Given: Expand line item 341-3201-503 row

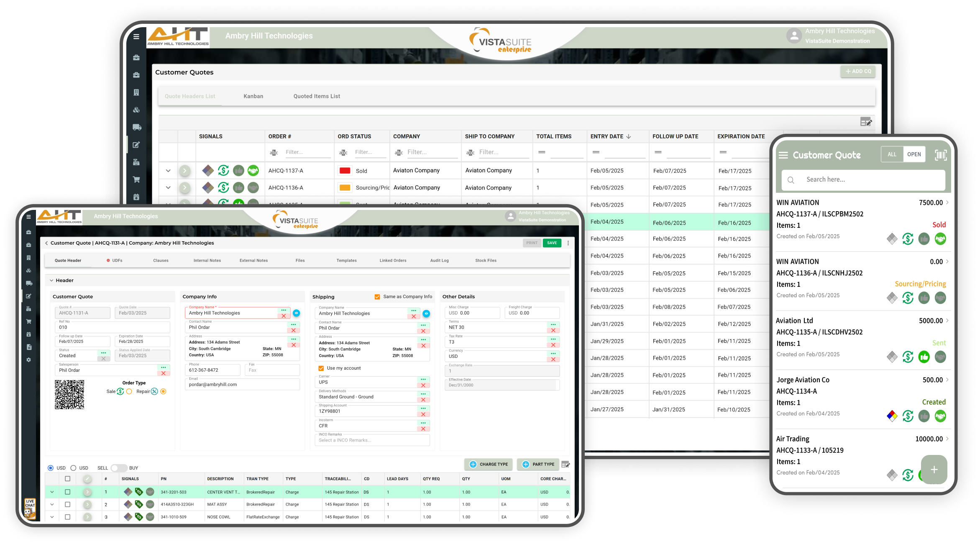Looking at the screenshot, I should [x=52, y=492].
